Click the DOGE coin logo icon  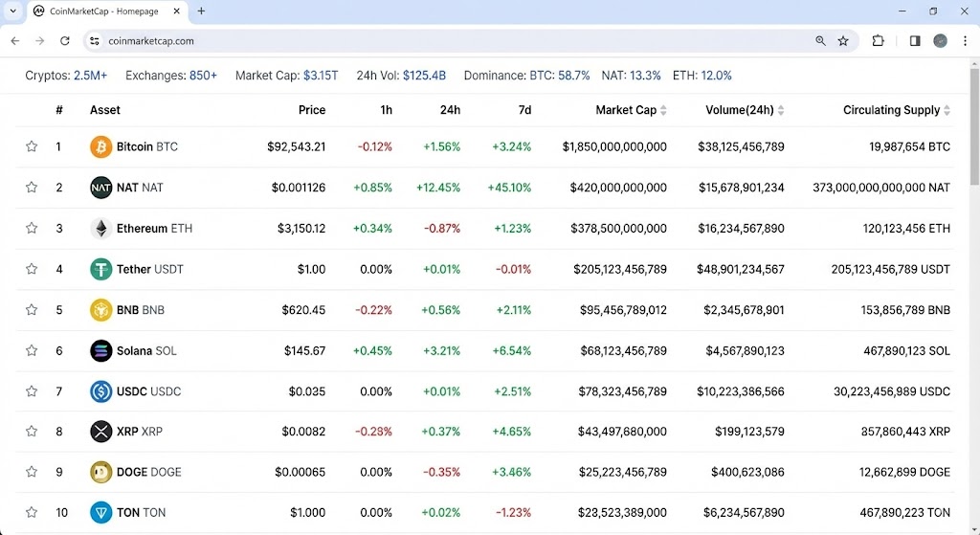click(100, 472)
